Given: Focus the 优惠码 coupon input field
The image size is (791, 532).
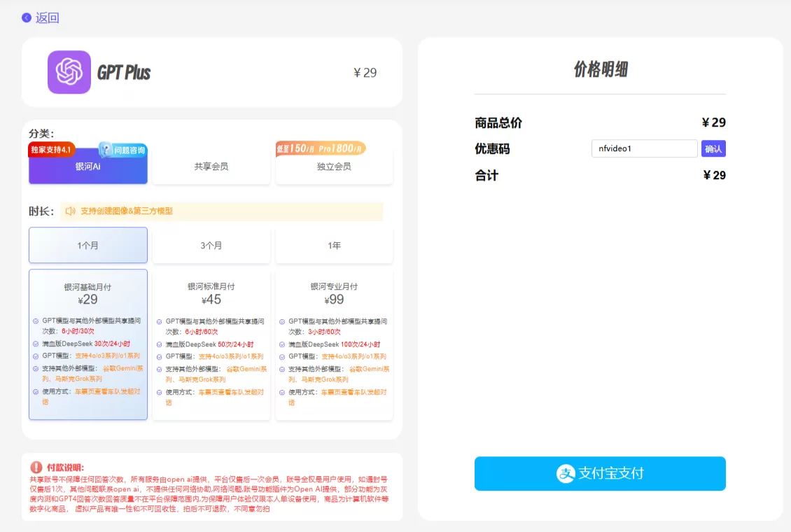Looking at the screenshot, I should pyautogui.click(x=644, y=148).
